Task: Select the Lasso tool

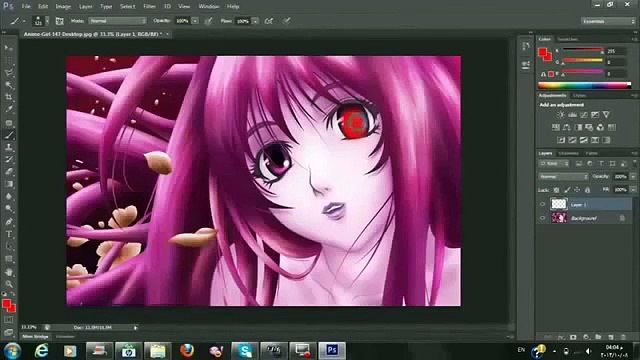Action: tap(9, 73)
